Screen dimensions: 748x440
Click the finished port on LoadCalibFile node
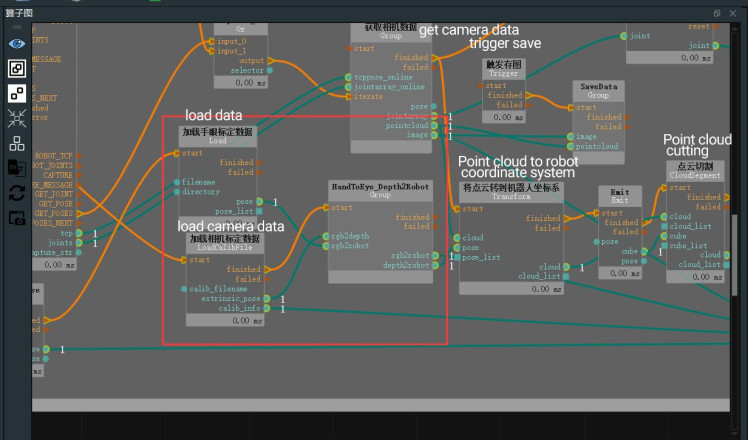pyautogui.click(x=267, y=270)
